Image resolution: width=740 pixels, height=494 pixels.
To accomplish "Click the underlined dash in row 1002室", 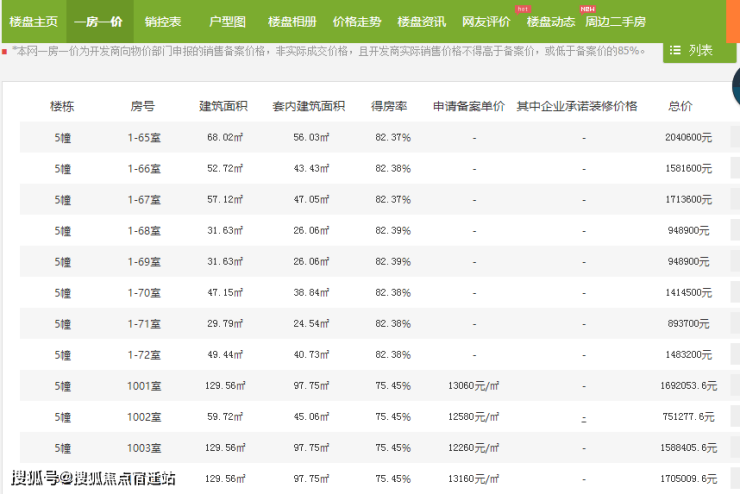I will click(x=584, y=419).
